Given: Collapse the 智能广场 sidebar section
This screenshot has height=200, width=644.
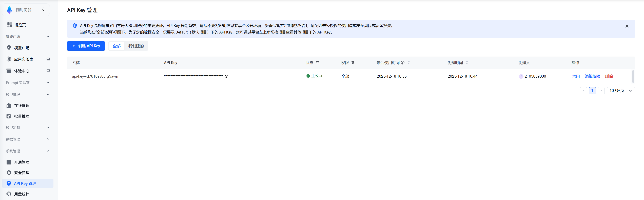Looking at the screenshot, I should [48, 37].
